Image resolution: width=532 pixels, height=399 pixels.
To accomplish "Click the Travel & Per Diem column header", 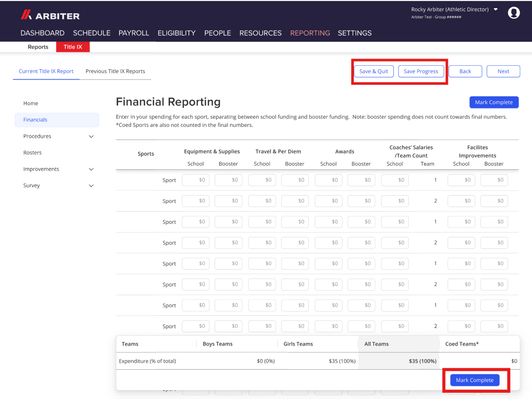I will point(278,151).
